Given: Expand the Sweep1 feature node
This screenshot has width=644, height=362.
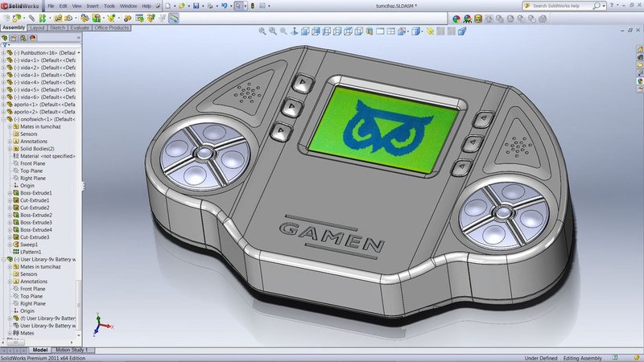Looking at the screenshot, I should pyautogui.click(x=10, y=245).
